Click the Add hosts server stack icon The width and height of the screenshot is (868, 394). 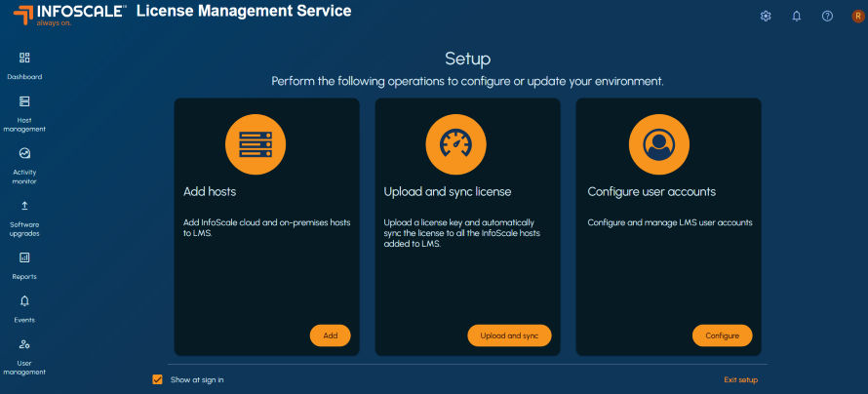click(x=256, y=144)
